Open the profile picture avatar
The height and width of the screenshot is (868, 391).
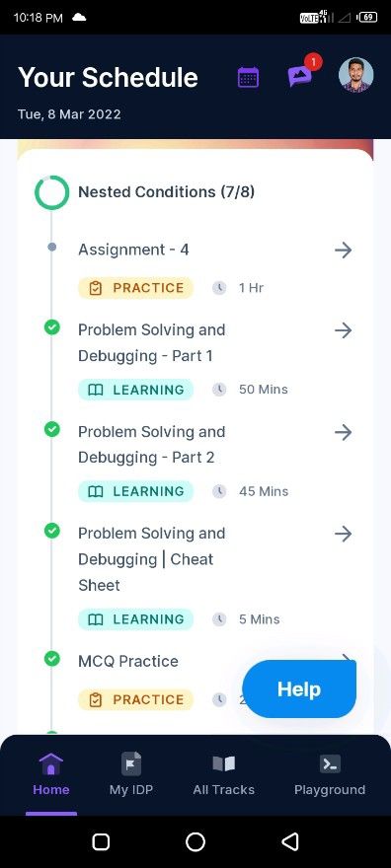[x=355, y=75]
